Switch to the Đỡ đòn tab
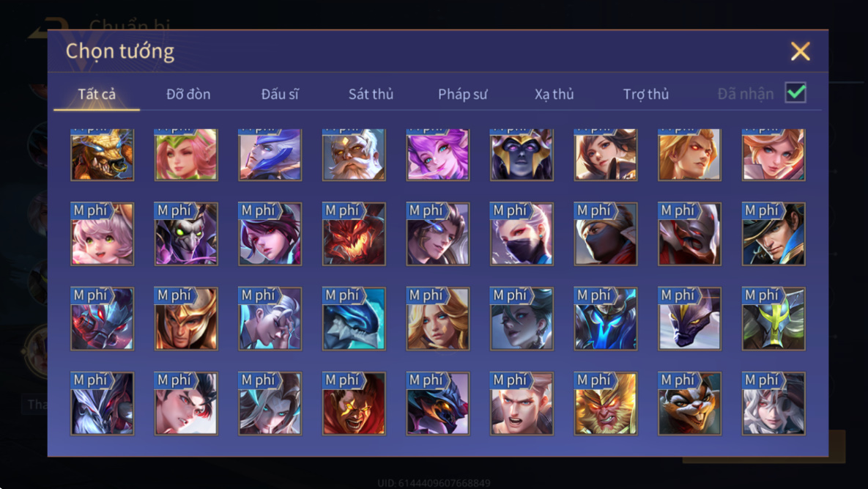The width and height of the screenshot is (868, 489). point(188,94)
